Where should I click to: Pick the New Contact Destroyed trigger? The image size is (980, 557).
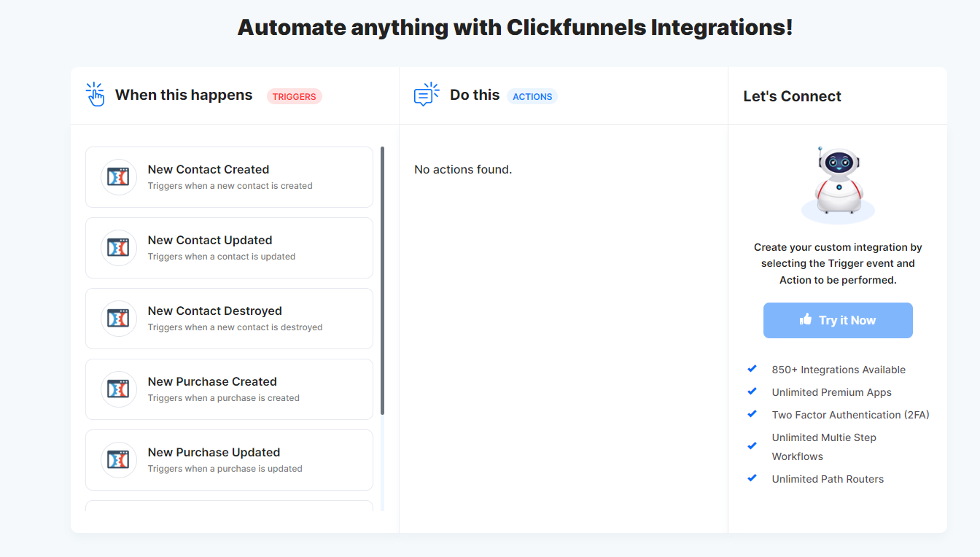click(229, 319)
